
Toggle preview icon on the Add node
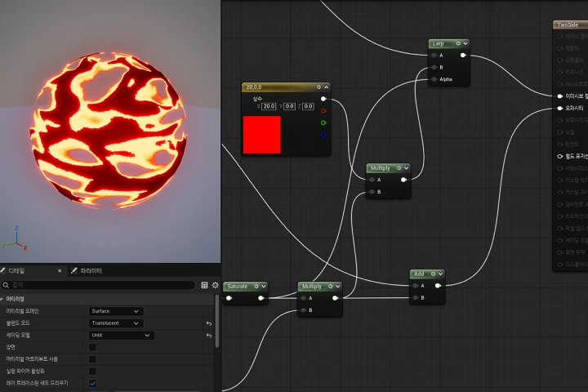tap(433, 274)
